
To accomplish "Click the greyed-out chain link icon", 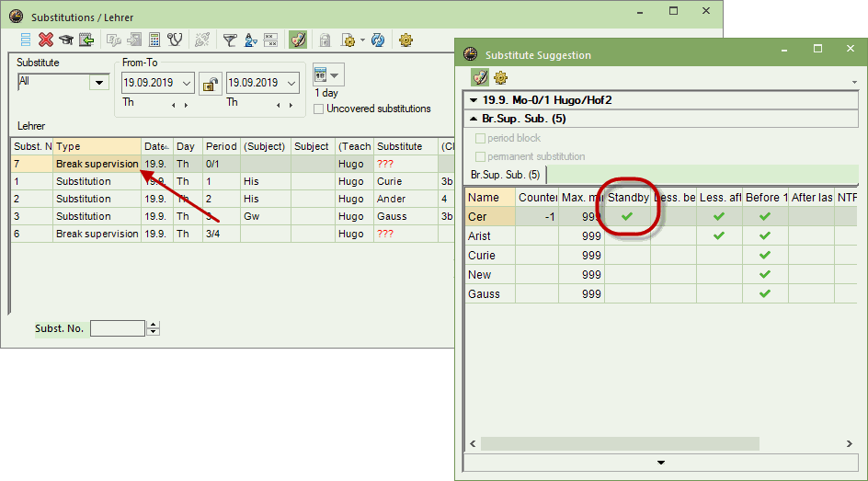I will pyautogui.click(x=202, y=40).
